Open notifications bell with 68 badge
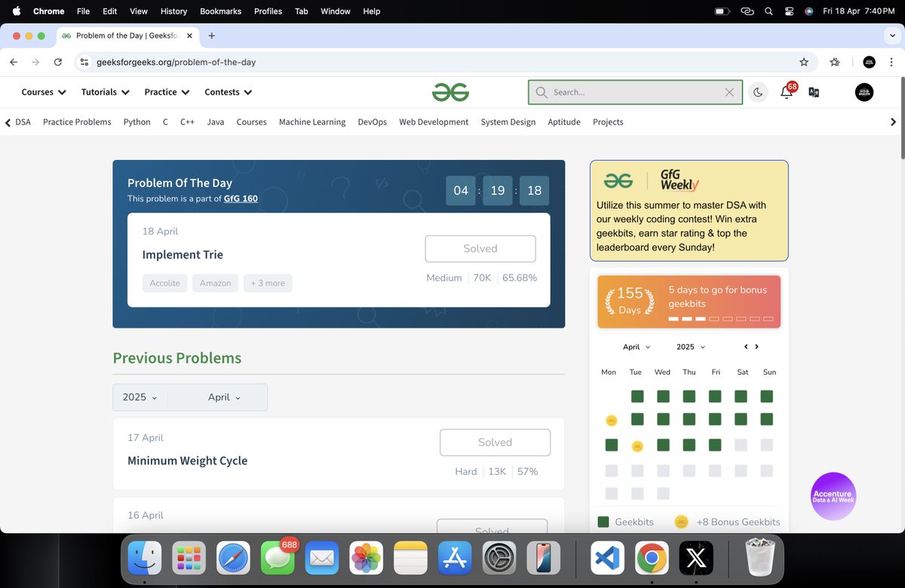This screenshot has width=905, height=588. click(x=787, y=92)
